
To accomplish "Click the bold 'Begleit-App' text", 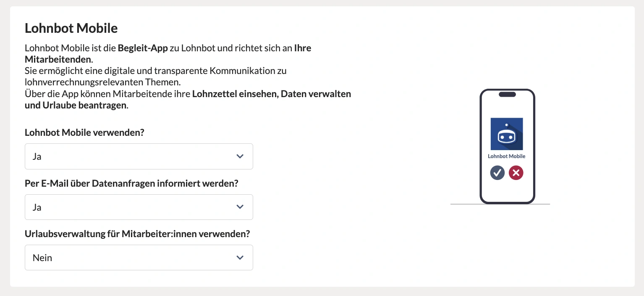I will [x=143, y=48].
